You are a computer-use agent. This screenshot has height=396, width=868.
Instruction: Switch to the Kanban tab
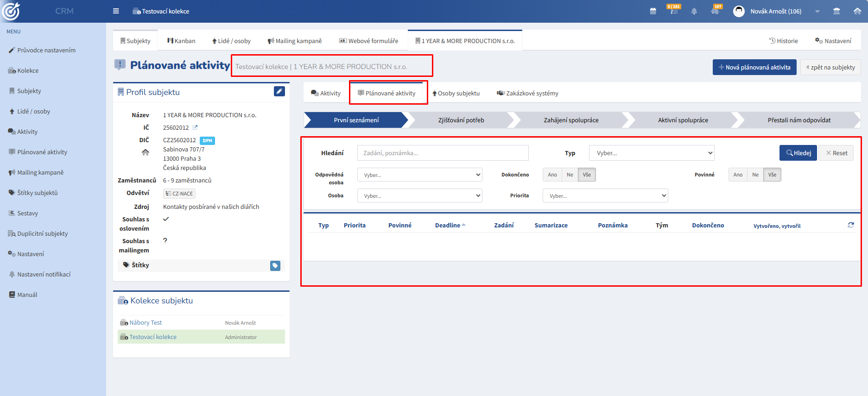pyautogui.click(x=181, y=41)
